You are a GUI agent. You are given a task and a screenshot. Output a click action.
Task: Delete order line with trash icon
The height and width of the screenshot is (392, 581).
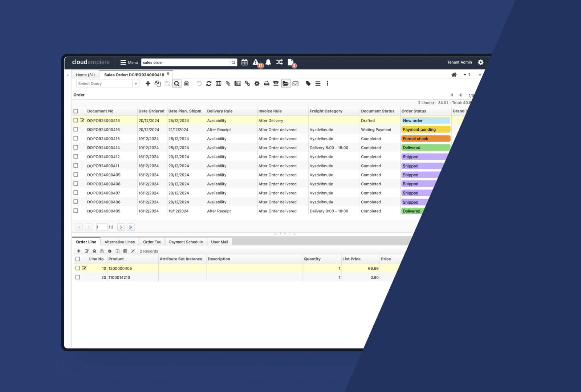(x=94, y=251)
